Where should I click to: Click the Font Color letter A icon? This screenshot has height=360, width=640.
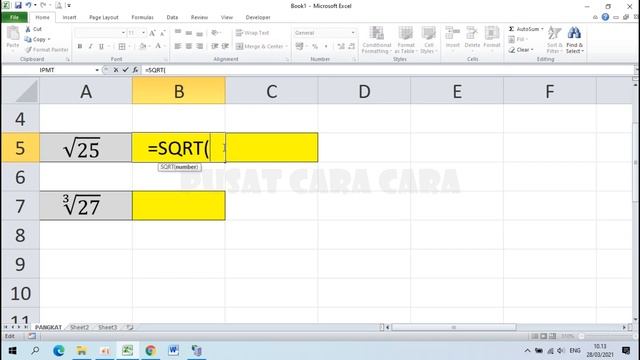[158, 47]
